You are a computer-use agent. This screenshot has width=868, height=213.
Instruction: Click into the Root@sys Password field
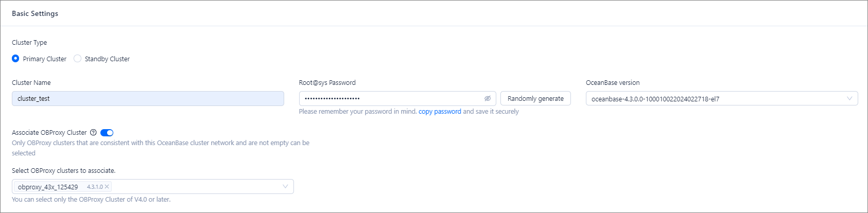point(391,99)
